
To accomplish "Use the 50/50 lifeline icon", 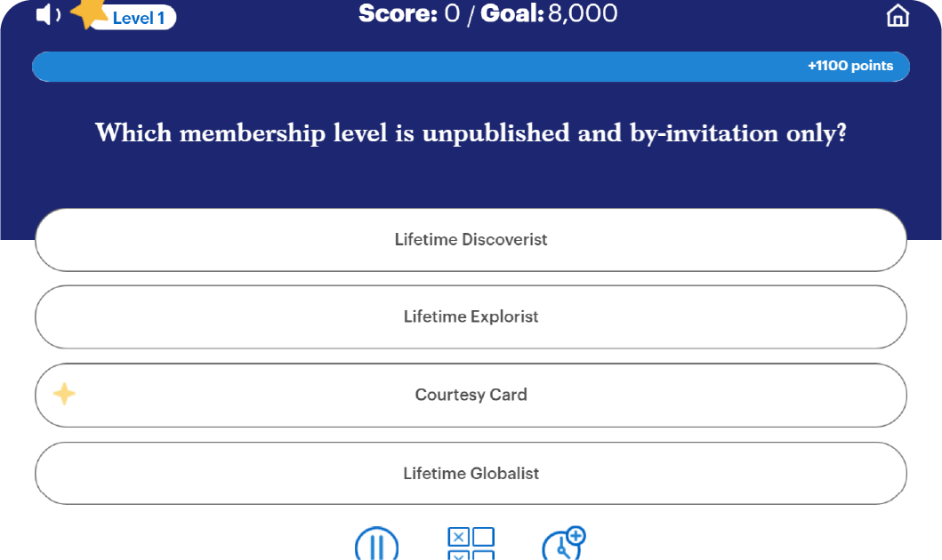I will coord(471,545).
